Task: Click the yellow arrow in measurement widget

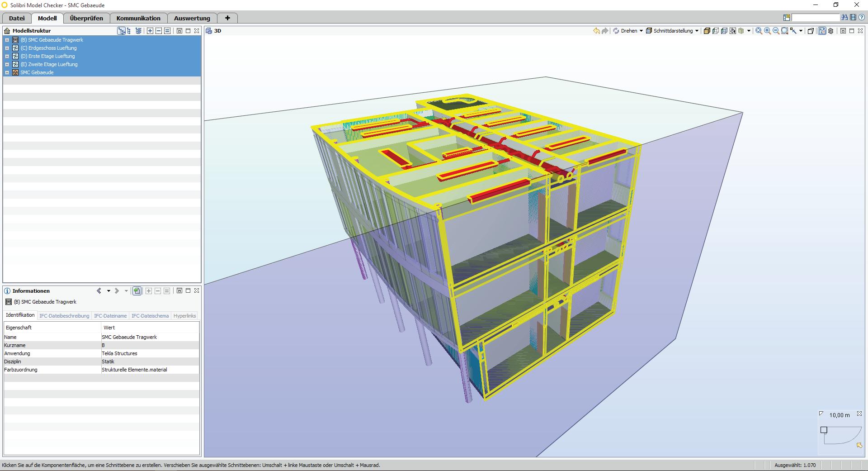Action: point(859,445)
